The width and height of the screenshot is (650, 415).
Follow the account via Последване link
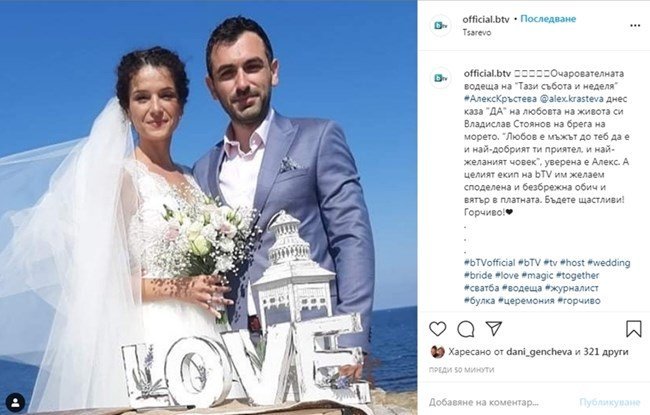pyautogui.click(x=548, y=19)
